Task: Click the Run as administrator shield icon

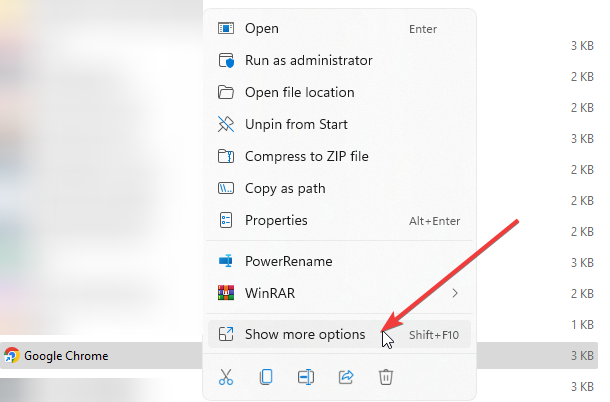Action: tap(226, 60)
